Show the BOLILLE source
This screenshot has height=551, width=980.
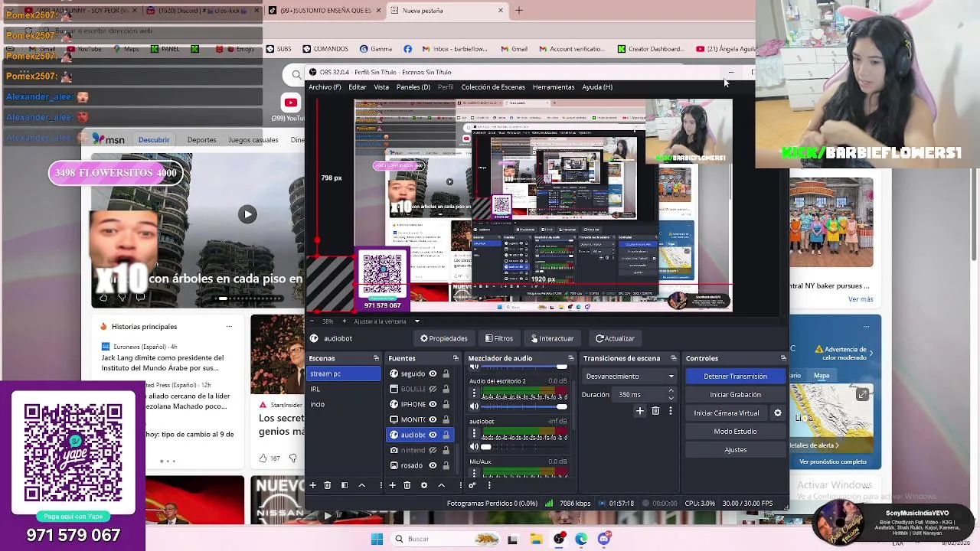pos(433,389)
